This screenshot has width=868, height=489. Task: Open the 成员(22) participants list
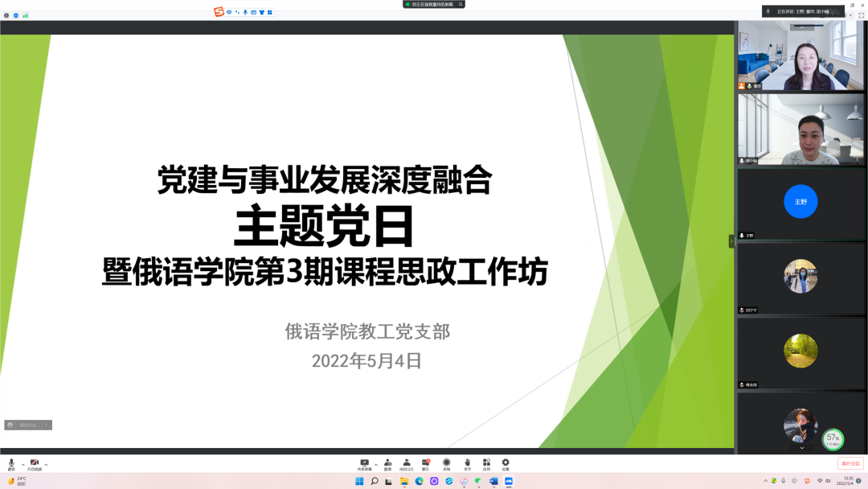407,463
